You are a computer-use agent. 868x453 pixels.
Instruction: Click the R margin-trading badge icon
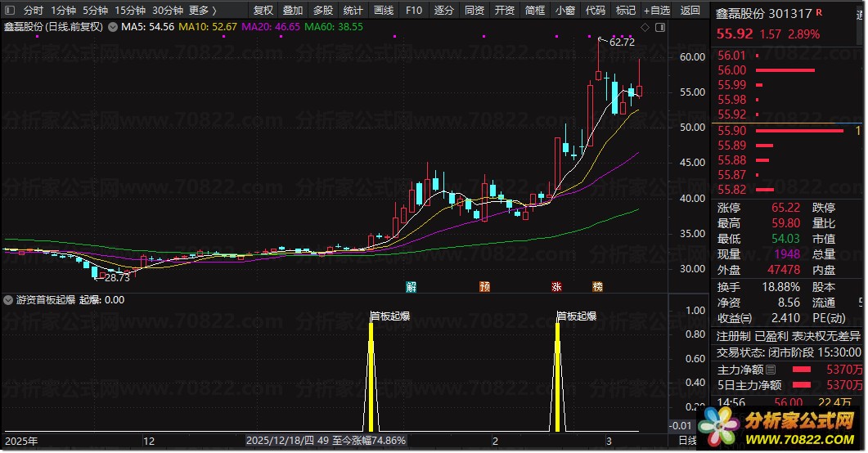pos(819,12)
